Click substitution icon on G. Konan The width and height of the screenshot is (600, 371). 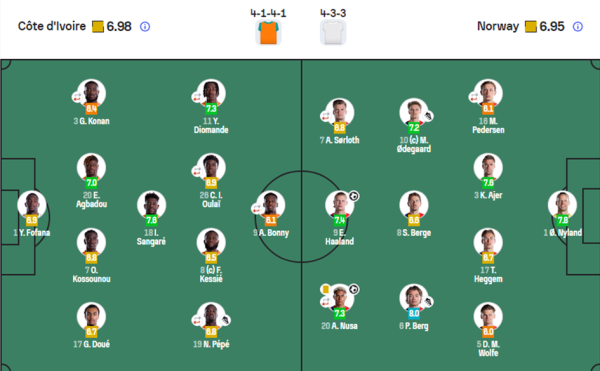[77, 97]
